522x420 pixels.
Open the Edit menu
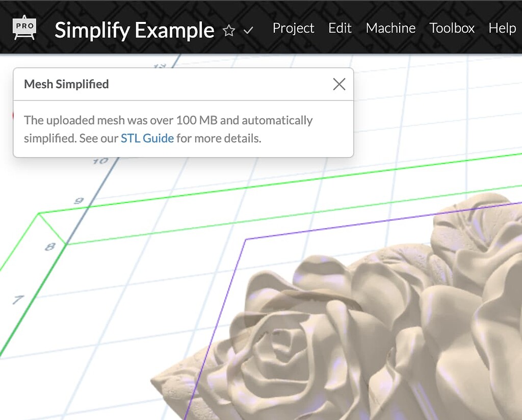click(x=340, y=28)
